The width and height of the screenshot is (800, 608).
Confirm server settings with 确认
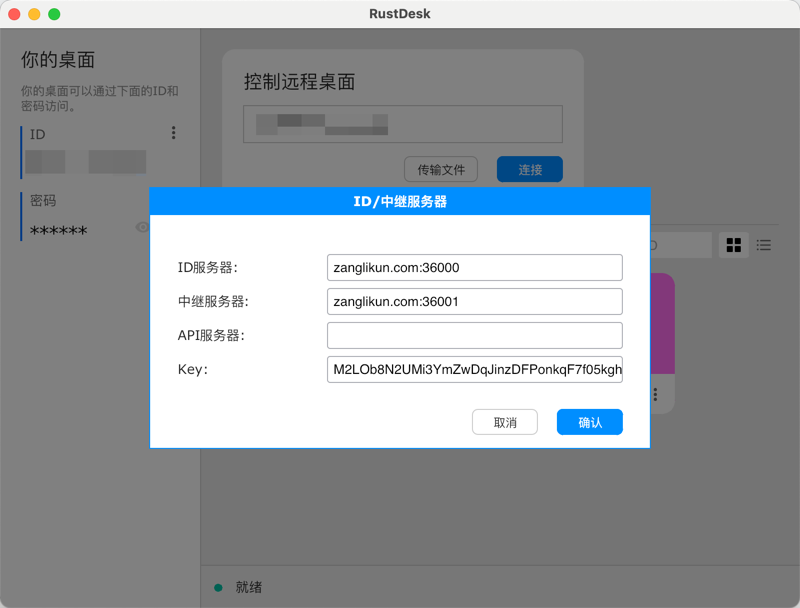[589, 422]
